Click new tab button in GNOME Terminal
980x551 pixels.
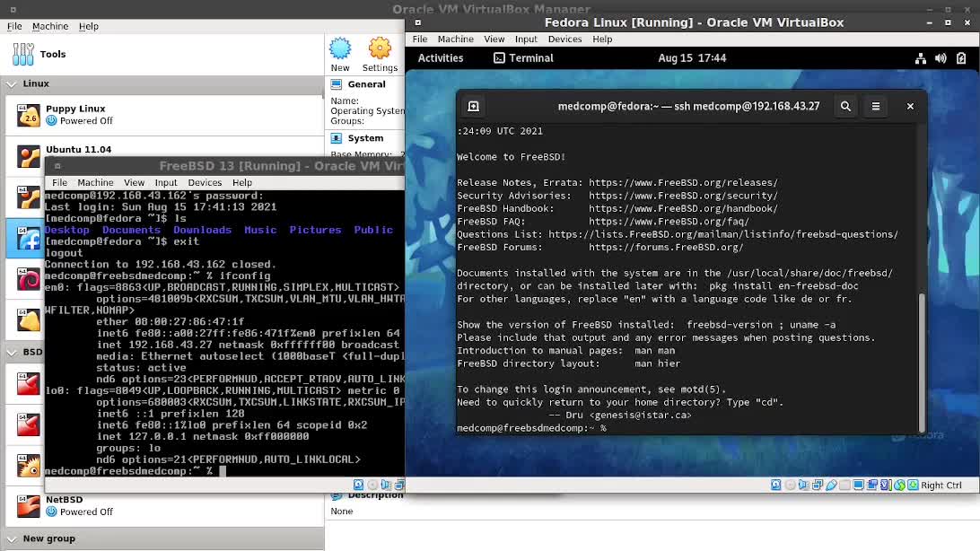[473, 106]
